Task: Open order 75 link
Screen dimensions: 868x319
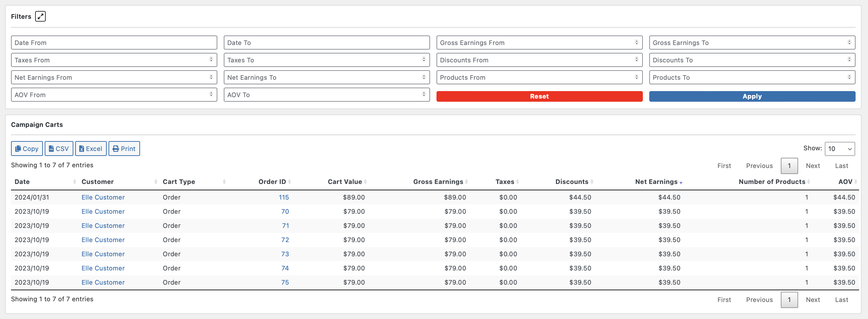Action: click(285, 282)
